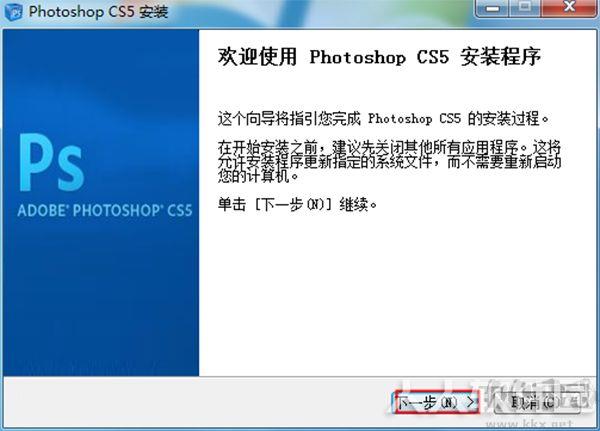
Task: Click the grey footer bar left of 下一步
Action: click(x=197, y=402)
